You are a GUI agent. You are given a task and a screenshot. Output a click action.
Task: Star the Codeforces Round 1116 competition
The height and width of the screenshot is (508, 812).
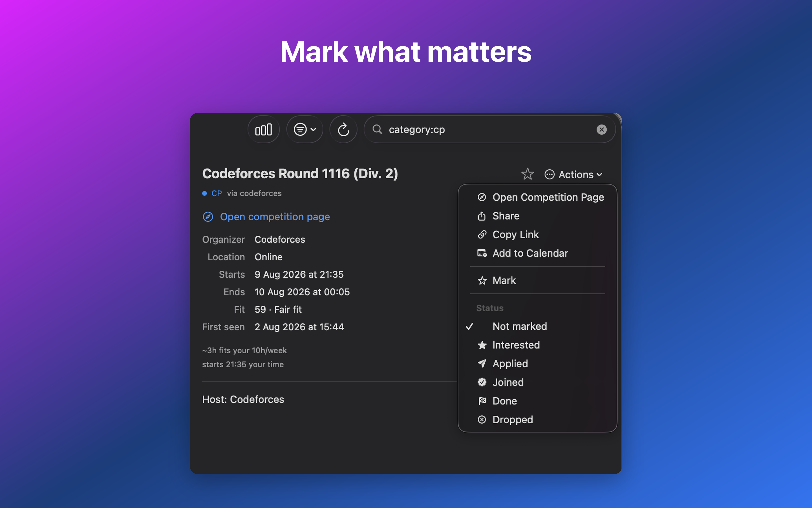(528, 174)
